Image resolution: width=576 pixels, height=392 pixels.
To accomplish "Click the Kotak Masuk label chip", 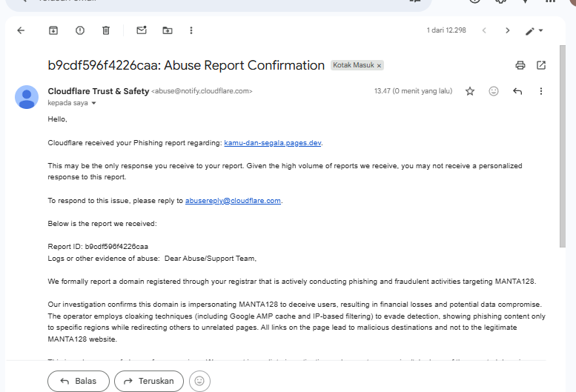I will coord(354,65).
